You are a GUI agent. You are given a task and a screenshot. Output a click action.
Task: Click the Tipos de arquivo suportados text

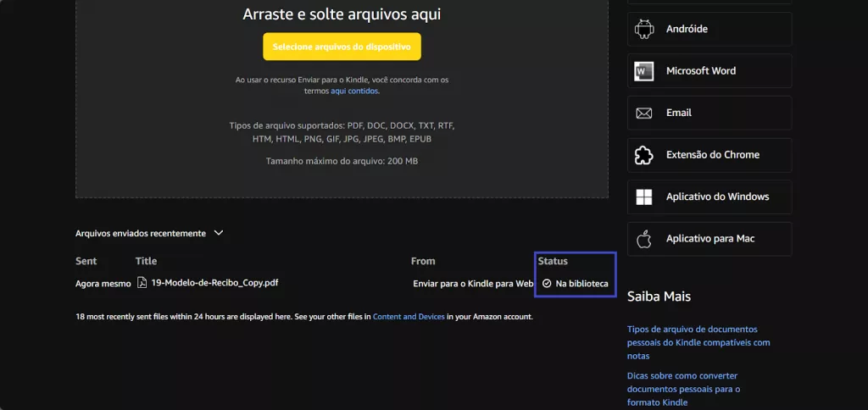coord(342,132)
